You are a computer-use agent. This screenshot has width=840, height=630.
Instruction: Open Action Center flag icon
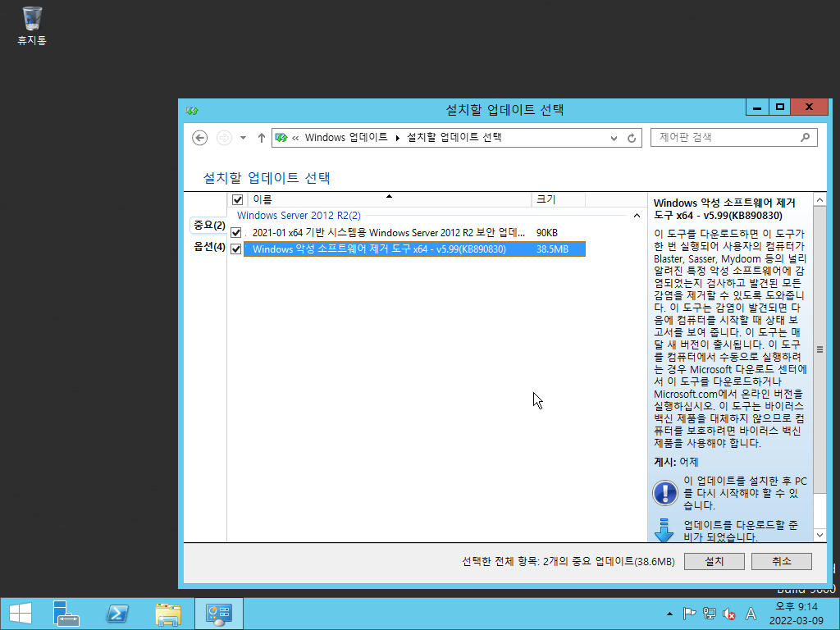(x=689, y=614)
